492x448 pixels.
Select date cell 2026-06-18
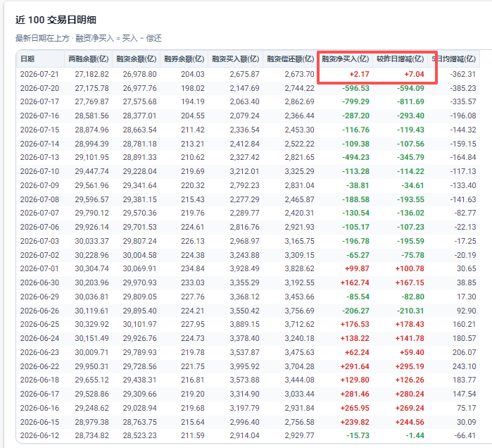(x=39, y=380)
